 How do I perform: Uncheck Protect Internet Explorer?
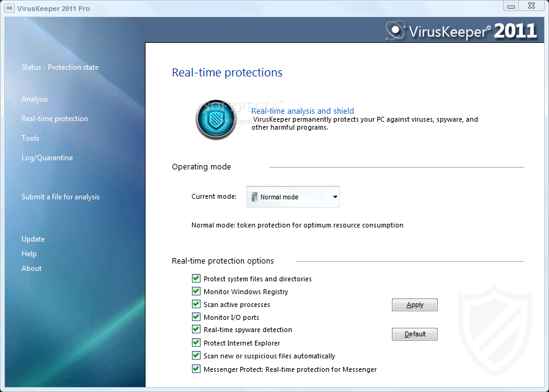[x=196, y=342]
